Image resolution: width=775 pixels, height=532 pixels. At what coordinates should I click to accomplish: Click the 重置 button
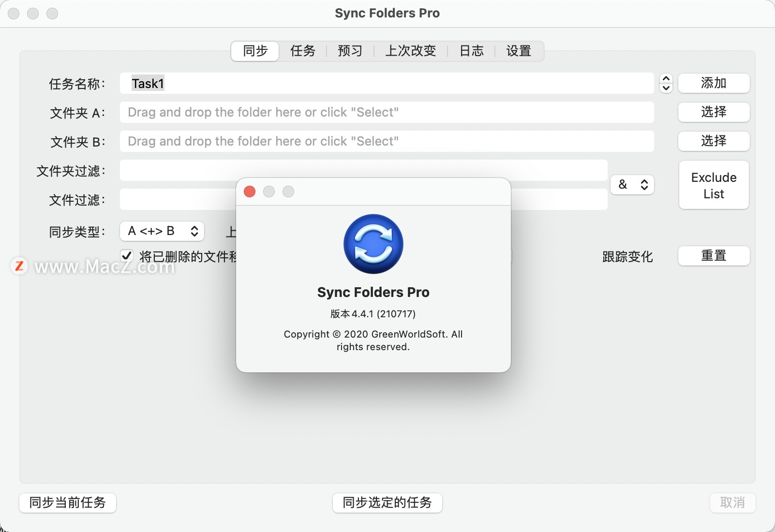(x=714, y=256)
